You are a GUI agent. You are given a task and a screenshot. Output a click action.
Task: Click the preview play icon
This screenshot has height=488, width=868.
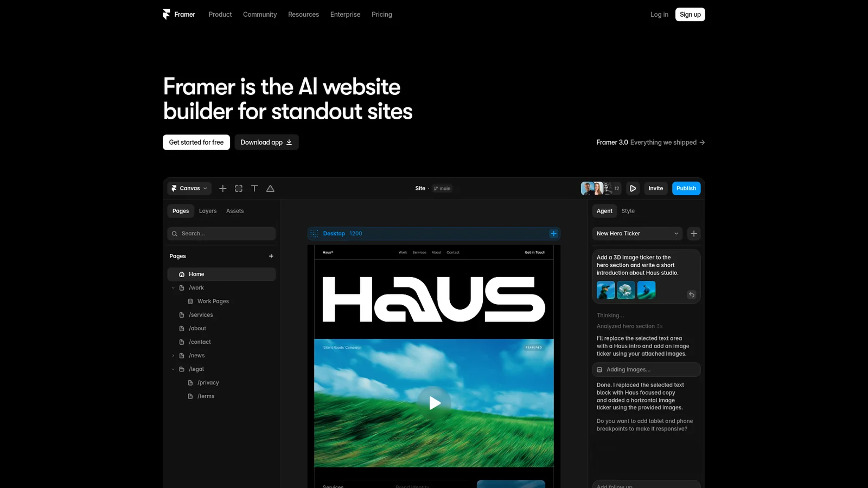(633, 188)
